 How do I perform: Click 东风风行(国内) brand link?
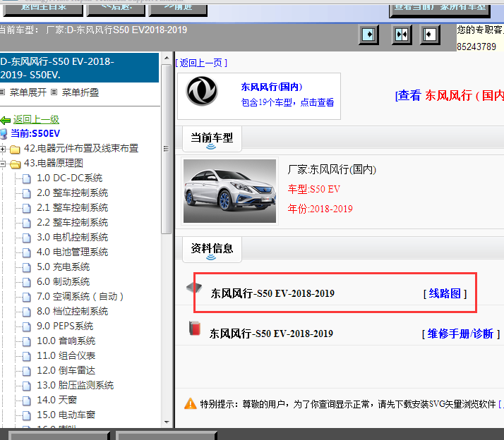(272, 87)
